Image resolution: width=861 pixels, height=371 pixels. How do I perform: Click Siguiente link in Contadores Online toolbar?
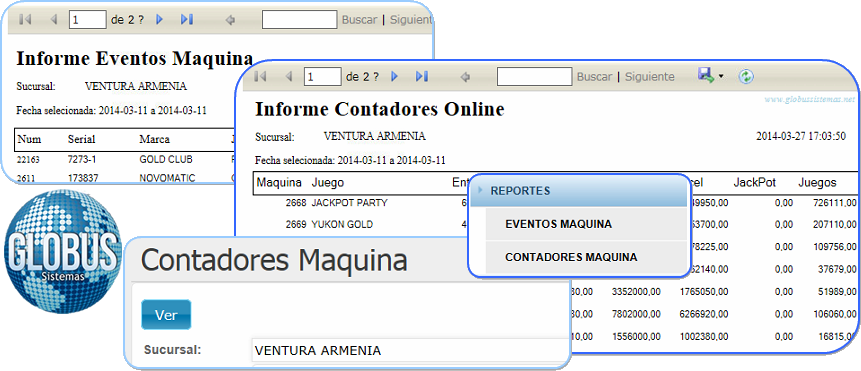pyautogui.click(x=650, y=77)
